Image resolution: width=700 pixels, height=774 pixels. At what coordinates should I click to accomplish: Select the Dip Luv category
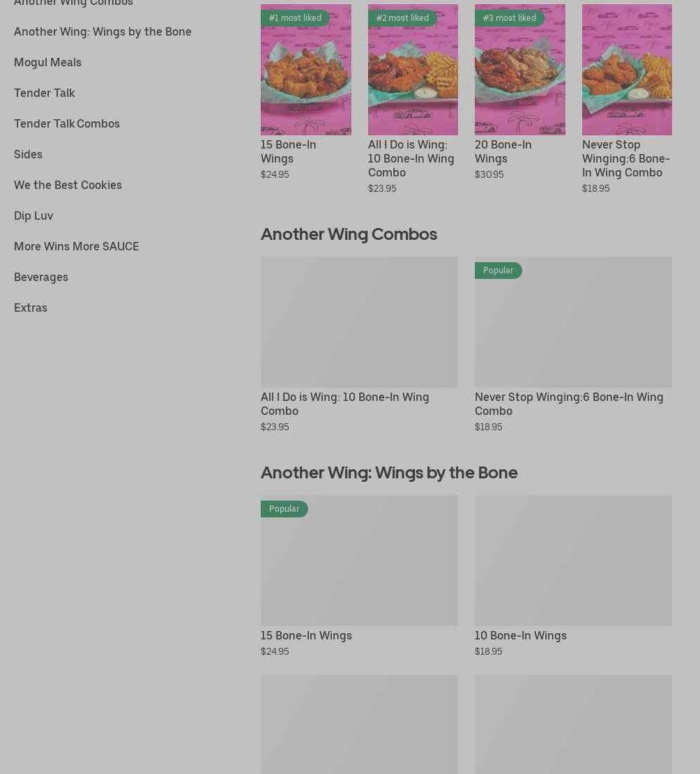(33, 215)
